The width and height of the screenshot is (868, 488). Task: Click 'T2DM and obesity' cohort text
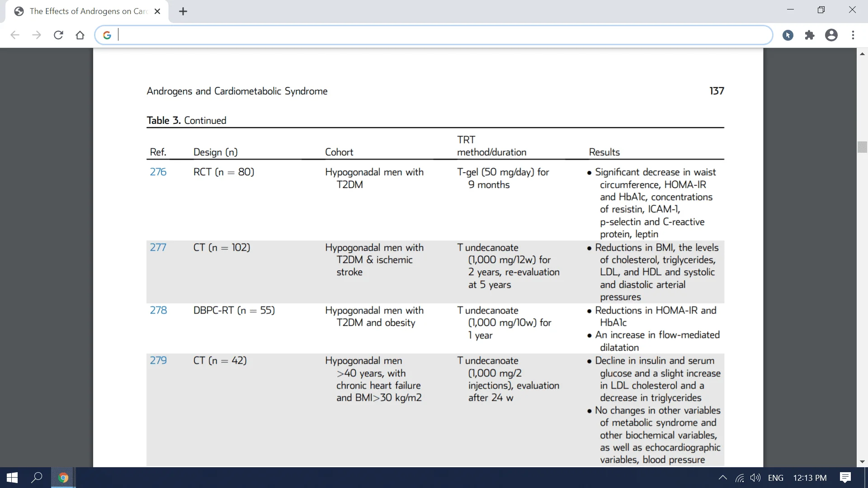click(x=376, y=323)
